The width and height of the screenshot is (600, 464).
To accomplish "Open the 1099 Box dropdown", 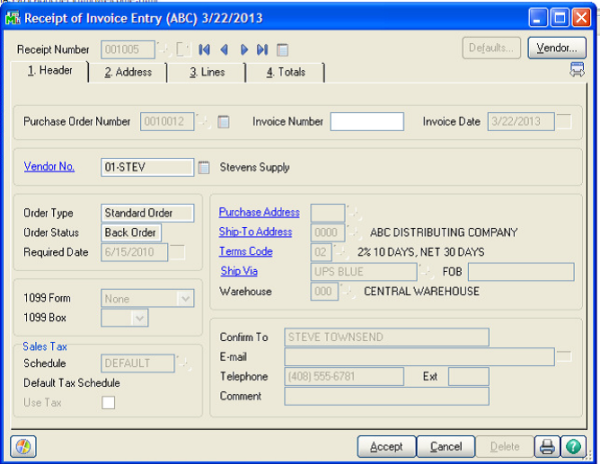I will point(139,317).
